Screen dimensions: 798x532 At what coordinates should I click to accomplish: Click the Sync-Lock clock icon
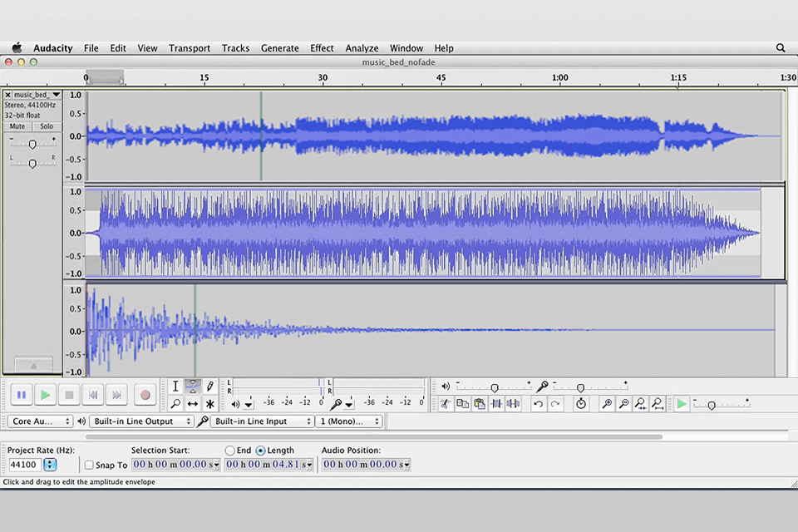[x=581, y=404]
